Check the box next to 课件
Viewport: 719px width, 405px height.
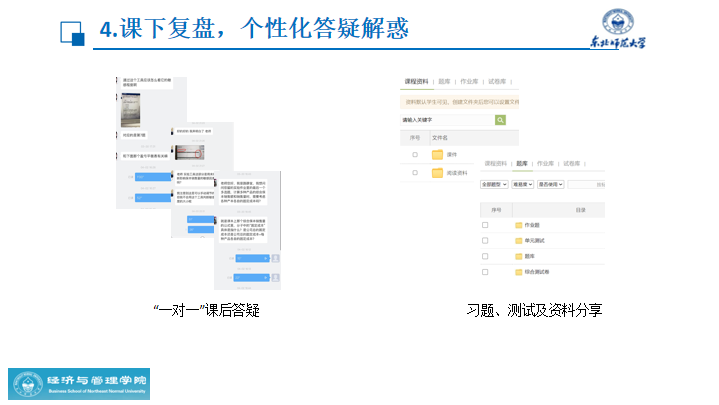point(415,155)
